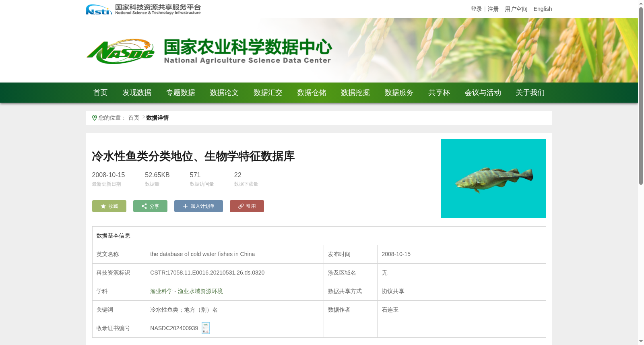Click the 数据详情 breadcrumb text
Screen dimensions: 644x345
pyautogui.click(x=157, y=118)
